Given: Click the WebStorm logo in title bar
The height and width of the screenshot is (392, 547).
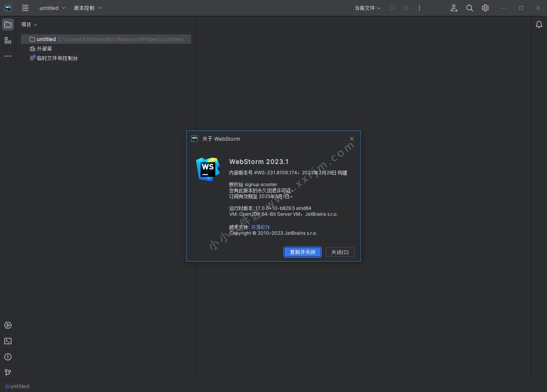Looking at the screenshot, I should [8, 8].
